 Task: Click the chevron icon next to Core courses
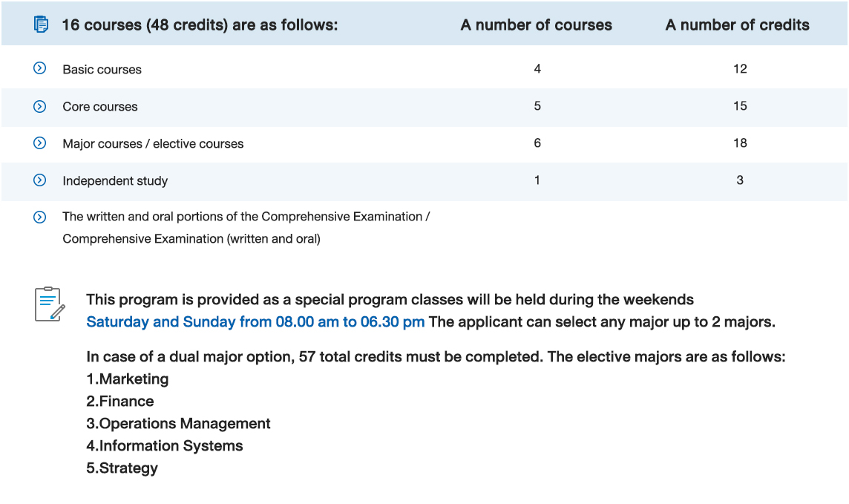[x=40, y=106]
